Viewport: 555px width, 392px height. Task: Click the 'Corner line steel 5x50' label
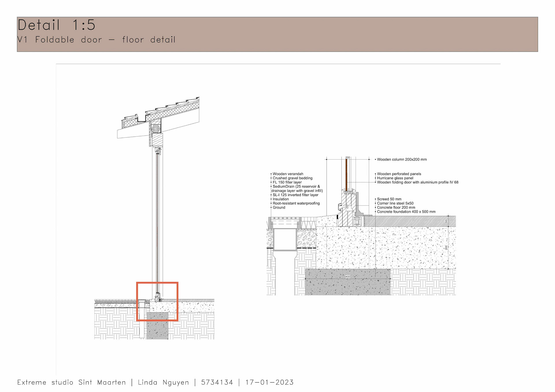click(x=395, y=203)
